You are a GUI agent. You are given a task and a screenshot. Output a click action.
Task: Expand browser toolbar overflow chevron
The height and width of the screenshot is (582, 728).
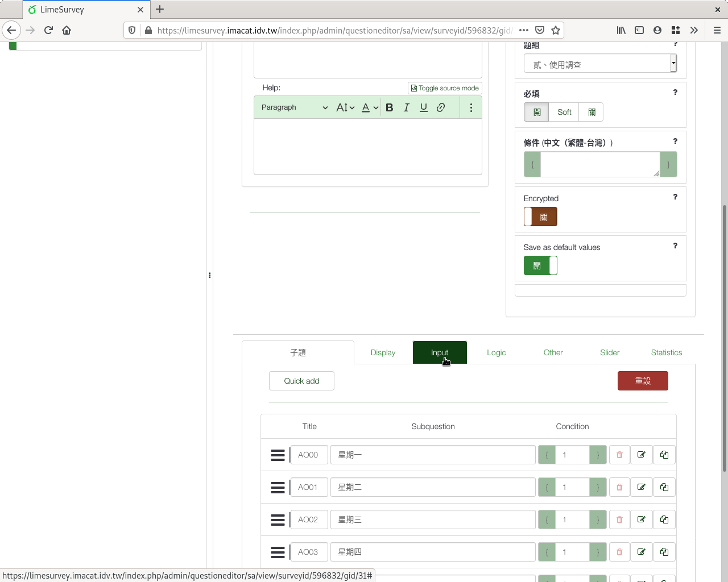(x=694, y=30)
